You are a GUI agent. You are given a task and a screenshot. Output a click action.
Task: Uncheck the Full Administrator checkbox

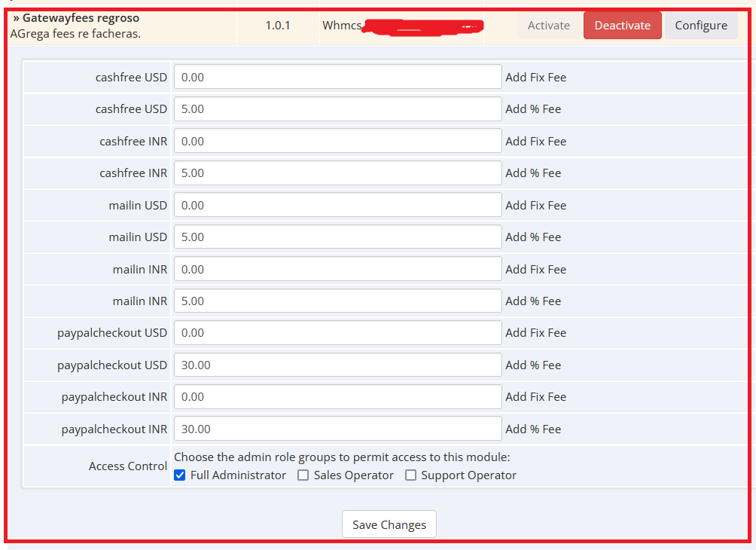coord(180,475)
